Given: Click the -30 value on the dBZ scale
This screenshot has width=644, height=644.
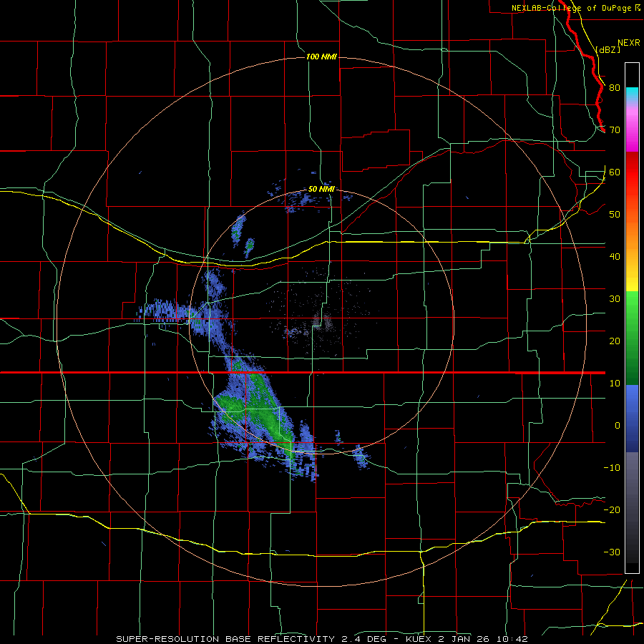Looking at the screenshot, I should [x=612, y=552].
